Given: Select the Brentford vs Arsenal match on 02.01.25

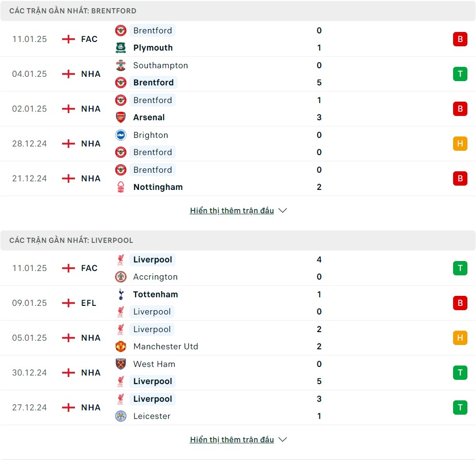Looking at the screenshot, I should coord(238,109).
